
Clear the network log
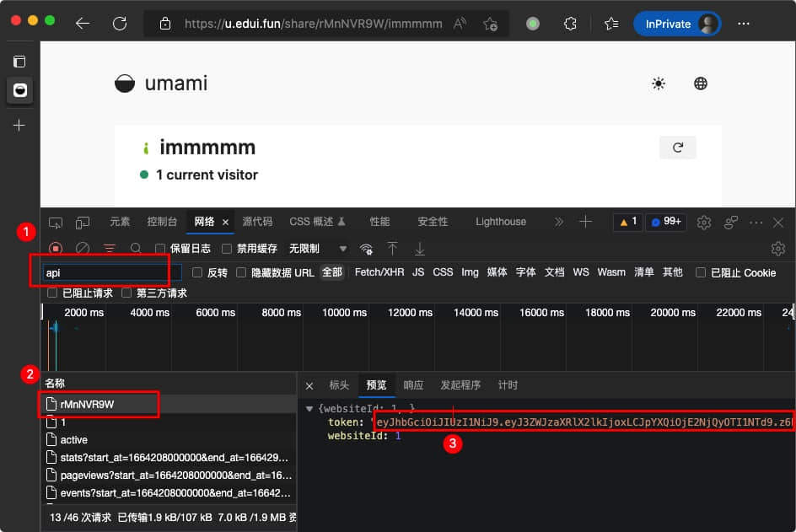pyautogui.click(x=83, y=248)
